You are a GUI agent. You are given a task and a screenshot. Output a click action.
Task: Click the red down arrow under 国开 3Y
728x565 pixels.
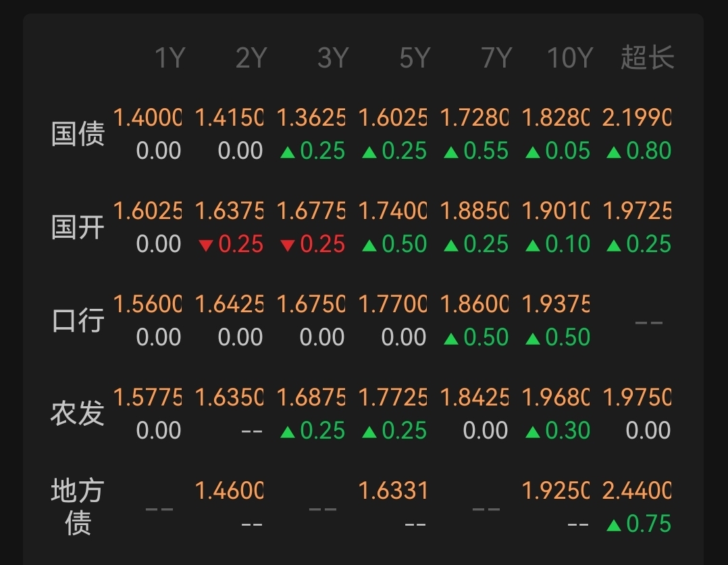click(x=288, y=245)
